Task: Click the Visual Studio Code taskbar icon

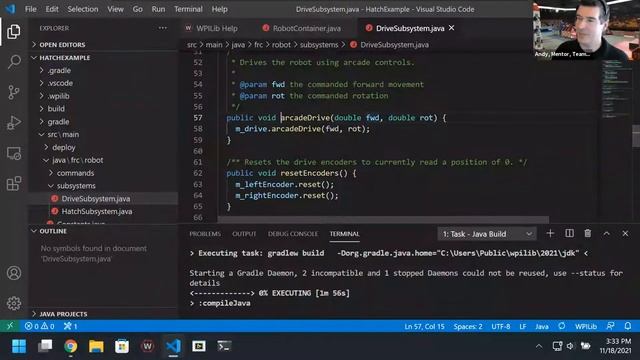Action: tap(173, 346)
